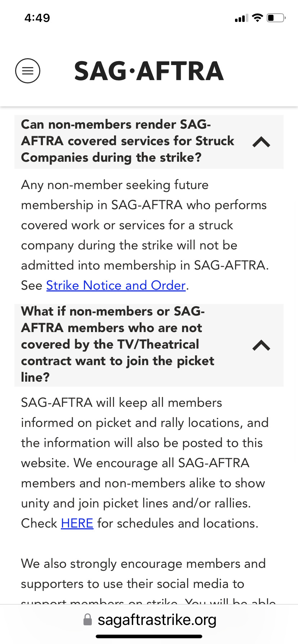This screenshot has height=644, width=298.
Task: Tap the sagaftrastrike.org address bar
Action: tap(149, 620)
